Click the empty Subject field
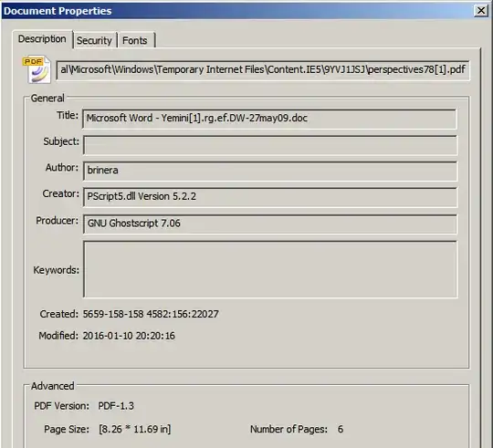Screen dimensions: 493x448 tap(270, 145)
